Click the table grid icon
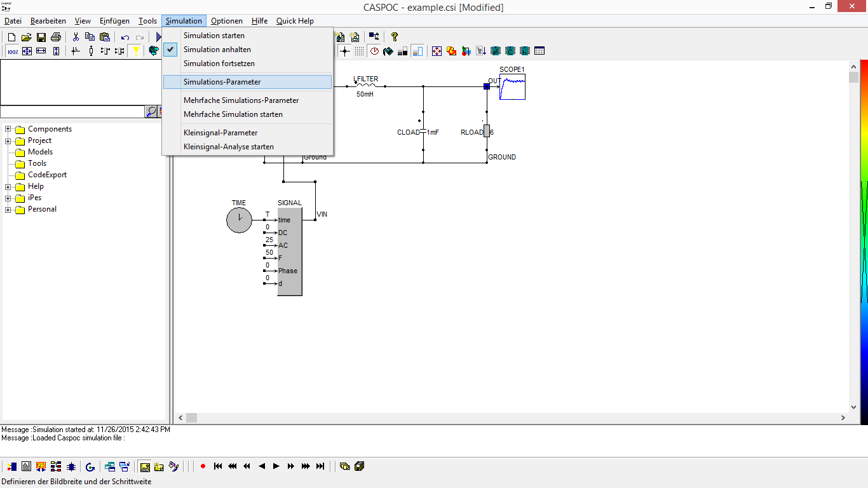 click(539, 51)
